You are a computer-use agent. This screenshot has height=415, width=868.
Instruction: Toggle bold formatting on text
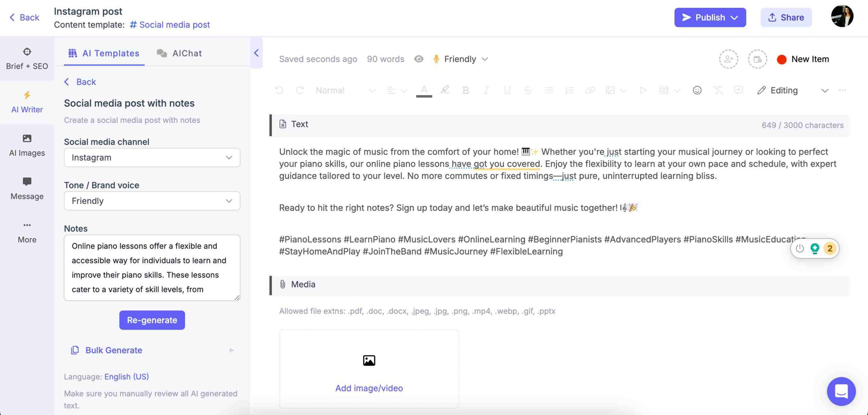(465, 90)
